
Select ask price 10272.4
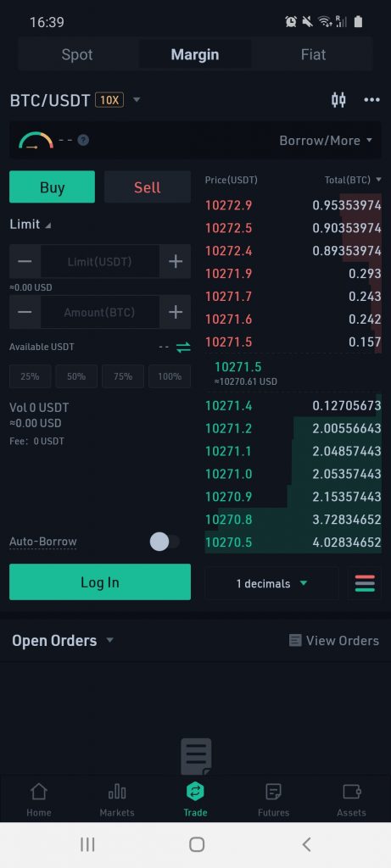point(229,251)
